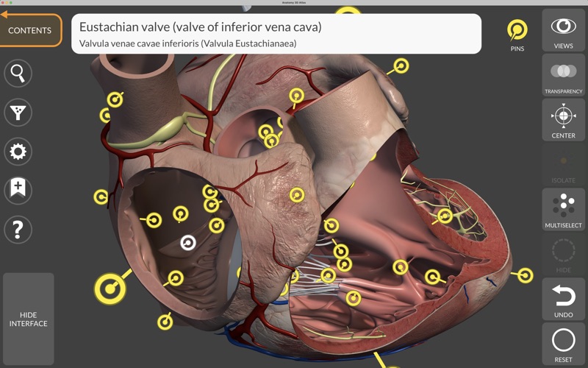Hide the interface panel

click(x=29, y=319)
